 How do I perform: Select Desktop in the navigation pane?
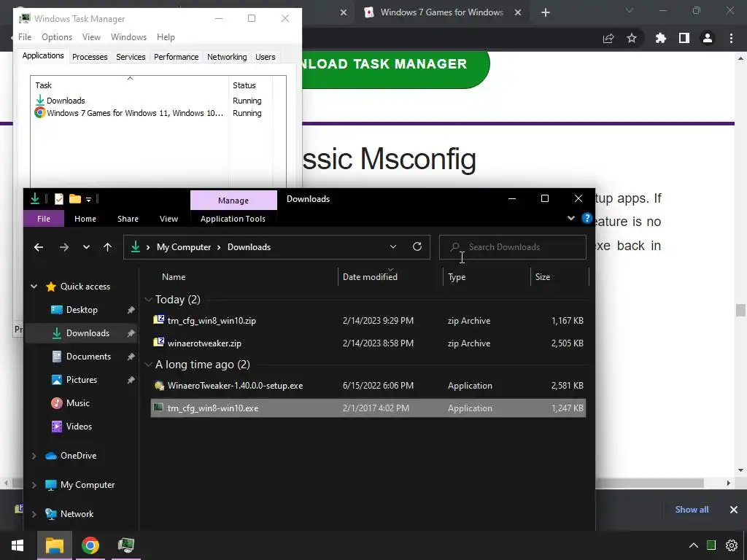click(82, 309)
